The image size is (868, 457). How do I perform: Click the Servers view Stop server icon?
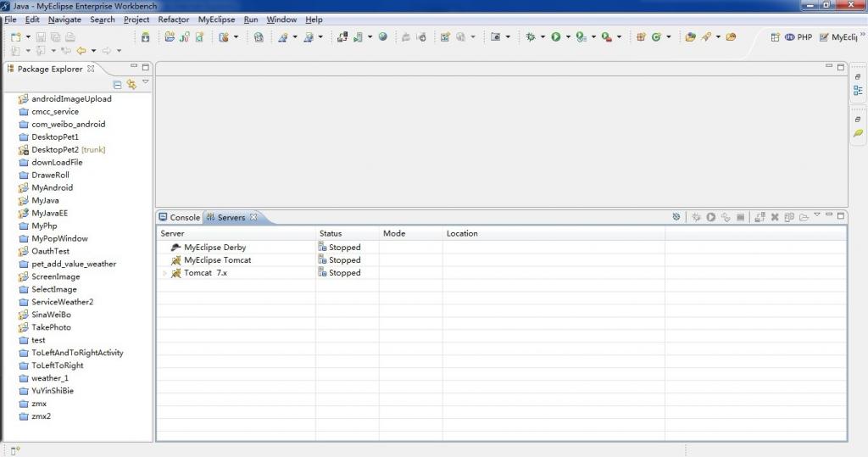[740, 217]
